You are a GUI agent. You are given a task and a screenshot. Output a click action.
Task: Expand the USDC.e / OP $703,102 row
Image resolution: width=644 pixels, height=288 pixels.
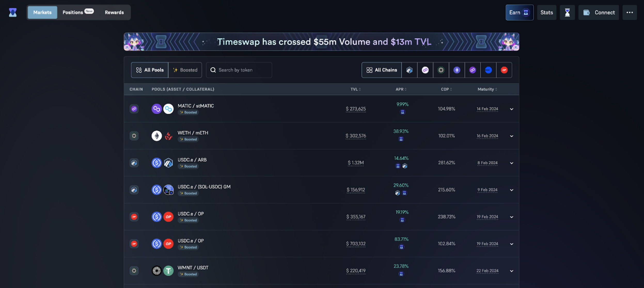(511, 244)
